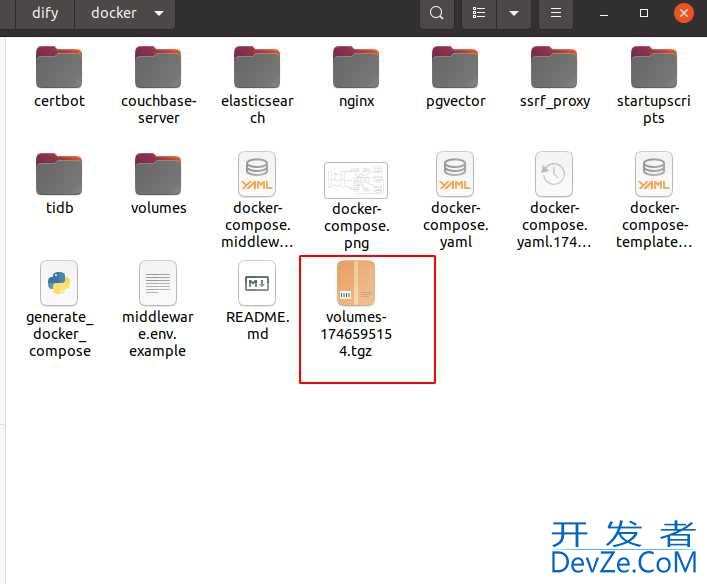Select the docker-compose.yaml.174… backup file
707x584 pixels.
(554, 176)
